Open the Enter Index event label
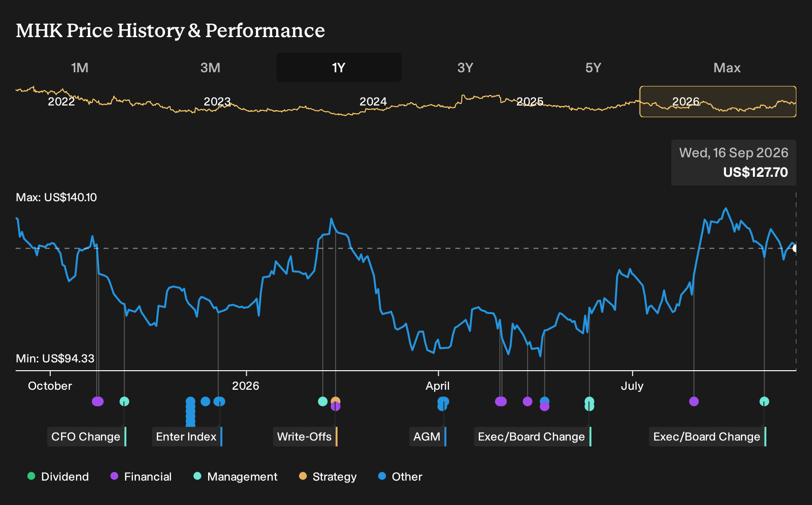This screenshot has height=505, width=812. [x=187, y=437]
